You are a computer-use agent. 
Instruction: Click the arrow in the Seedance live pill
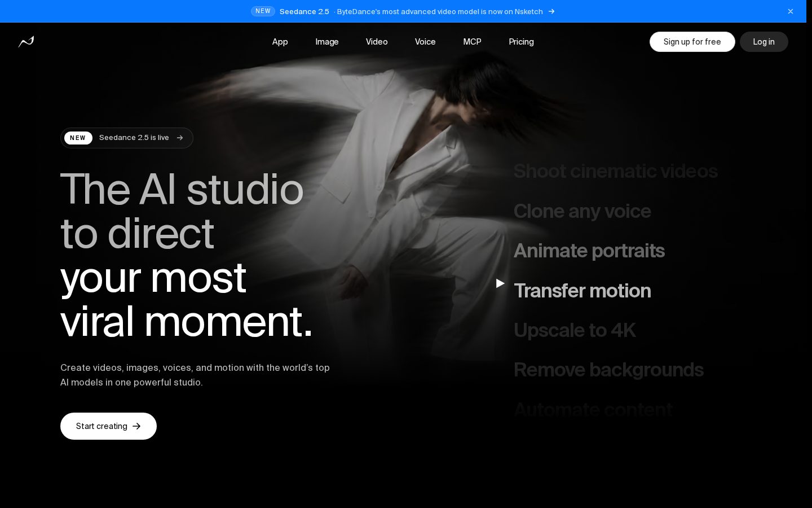[180, 138]
